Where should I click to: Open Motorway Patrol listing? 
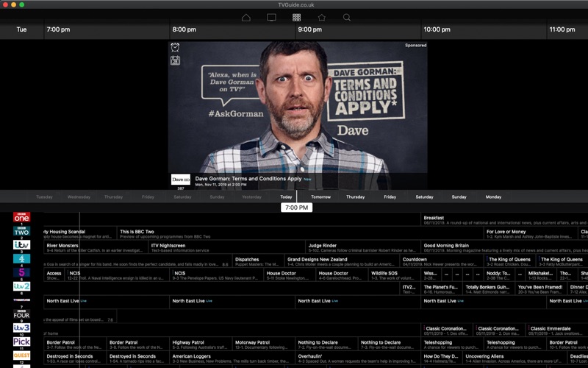(x=264, y=344)
